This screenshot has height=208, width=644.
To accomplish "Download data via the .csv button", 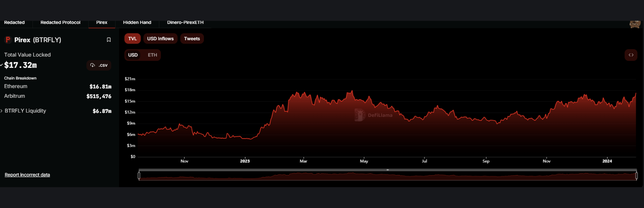I will click(x=99, y=65).
